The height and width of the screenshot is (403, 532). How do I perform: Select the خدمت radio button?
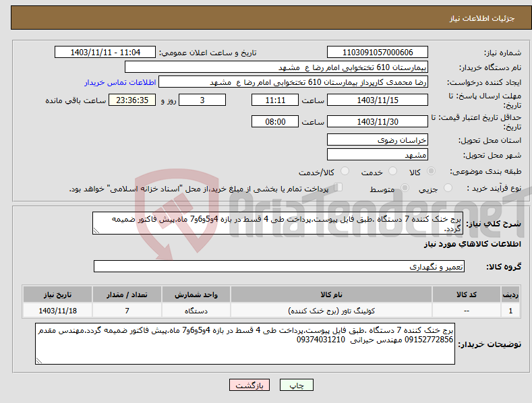pyautogui.click(x=392, y=171)
